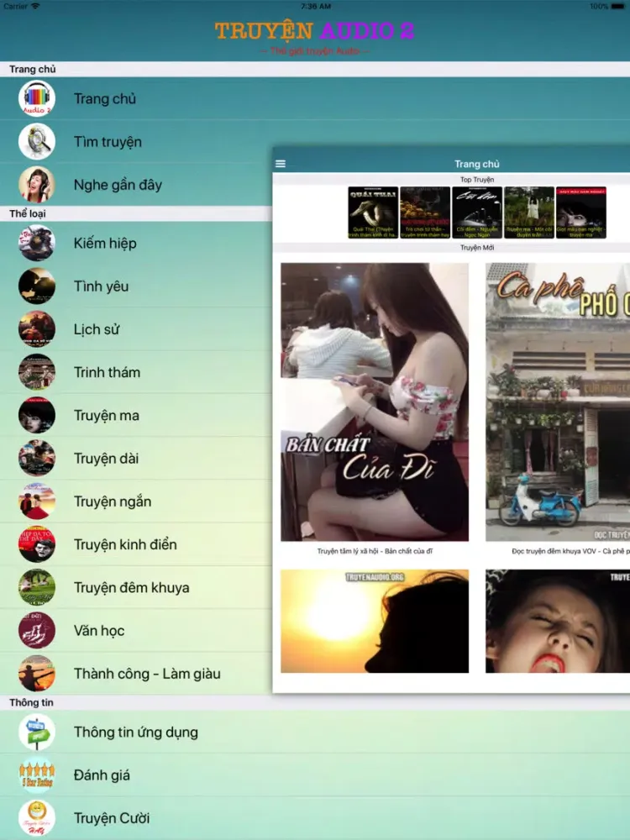This screenshot has height=840, width=630.
Task: Open Cõi đêm top story thumbnail
Action: (477, 213)
